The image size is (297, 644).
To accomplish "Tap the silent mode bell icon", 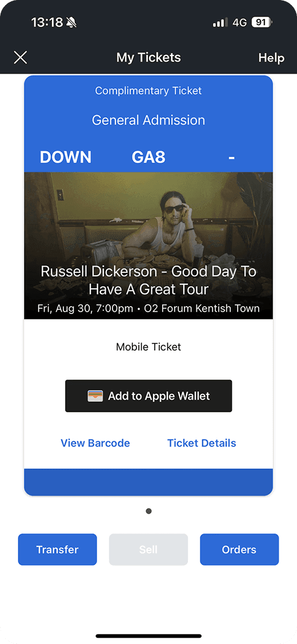I will tap(71, 22).
